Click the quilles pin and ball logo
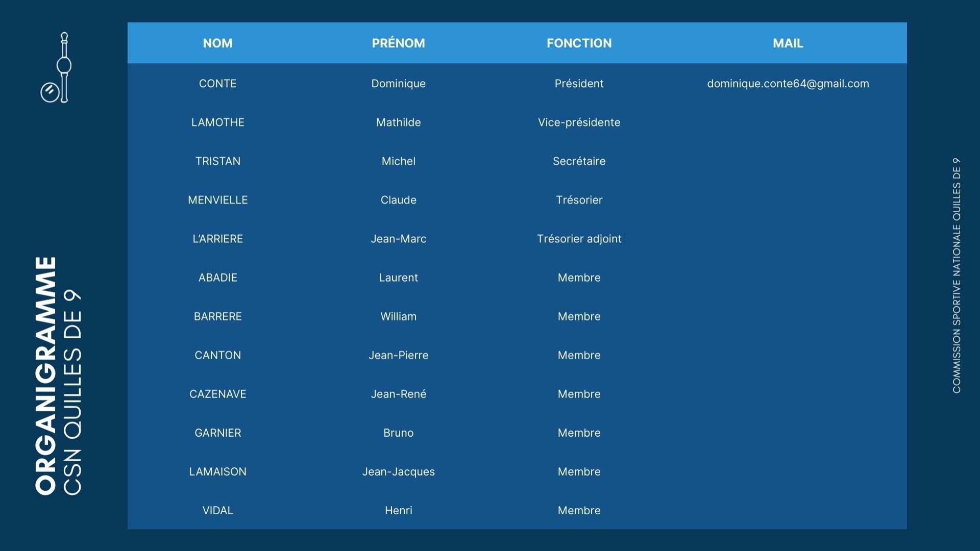 tap(56, 67)
